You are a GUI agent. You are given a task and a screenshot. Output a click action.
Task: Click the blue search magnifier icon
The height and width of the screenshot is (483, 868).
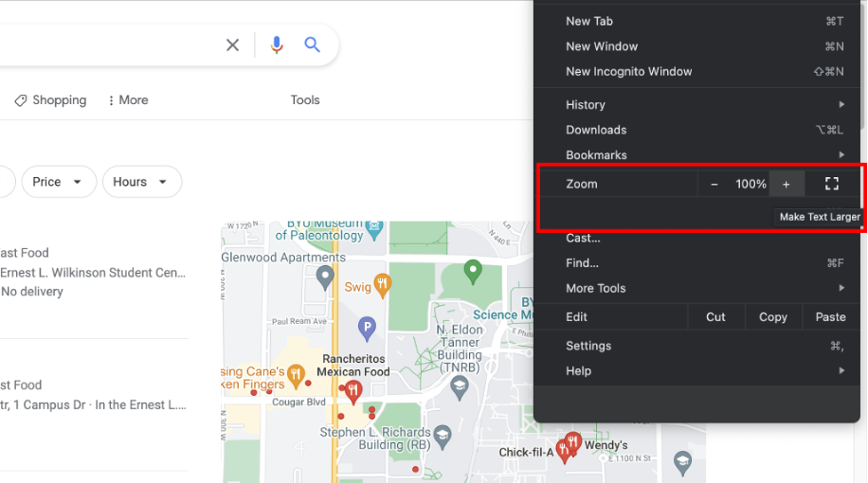[x=313, y=45]
